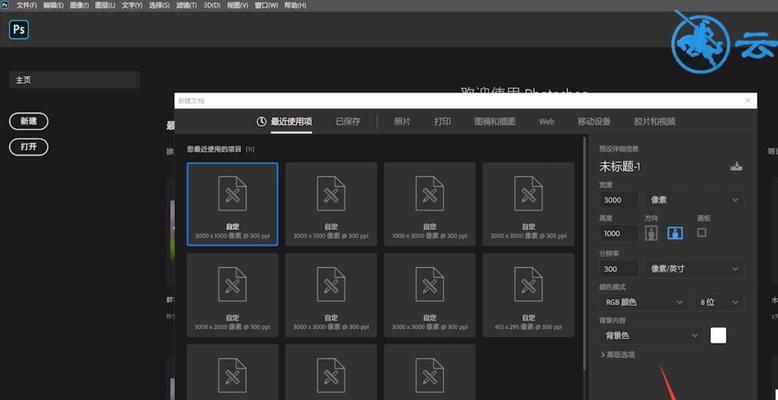Open the 视图(V) menu
Image resolution: width=778 pixels, height=400 pixels.
(238, 5)
